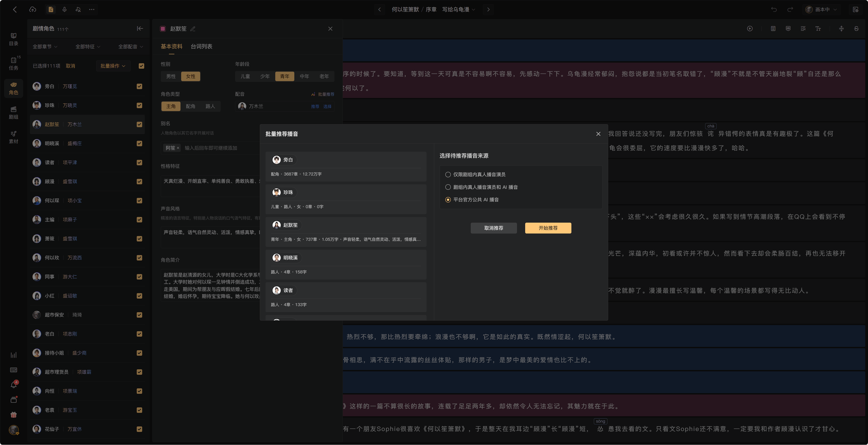Expand the 全部配音 filter dropdown

pos(131,47)
